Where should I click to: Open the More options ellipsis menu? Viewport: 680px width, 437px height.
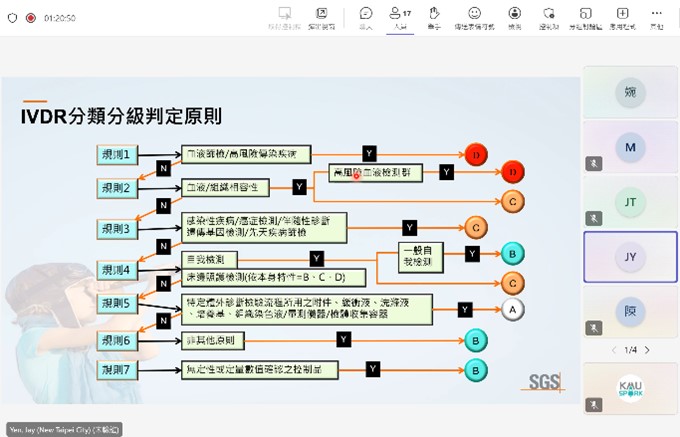click(x=657, y=16)
